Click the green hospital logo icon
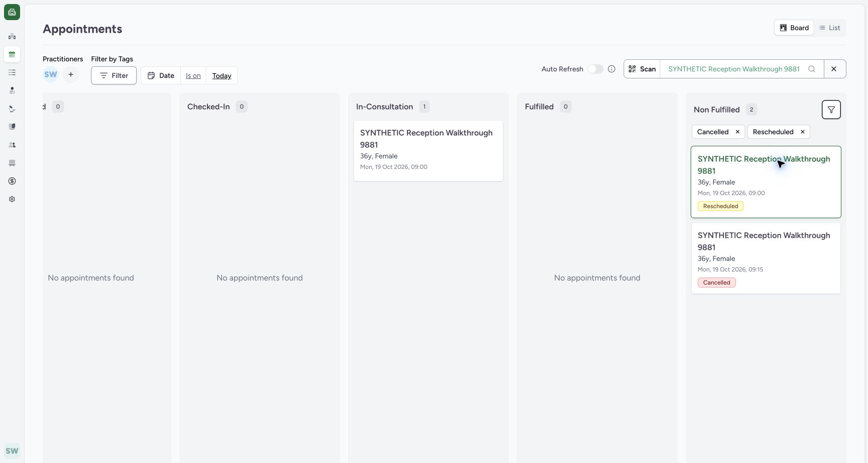868x463 pixels. 12,12
